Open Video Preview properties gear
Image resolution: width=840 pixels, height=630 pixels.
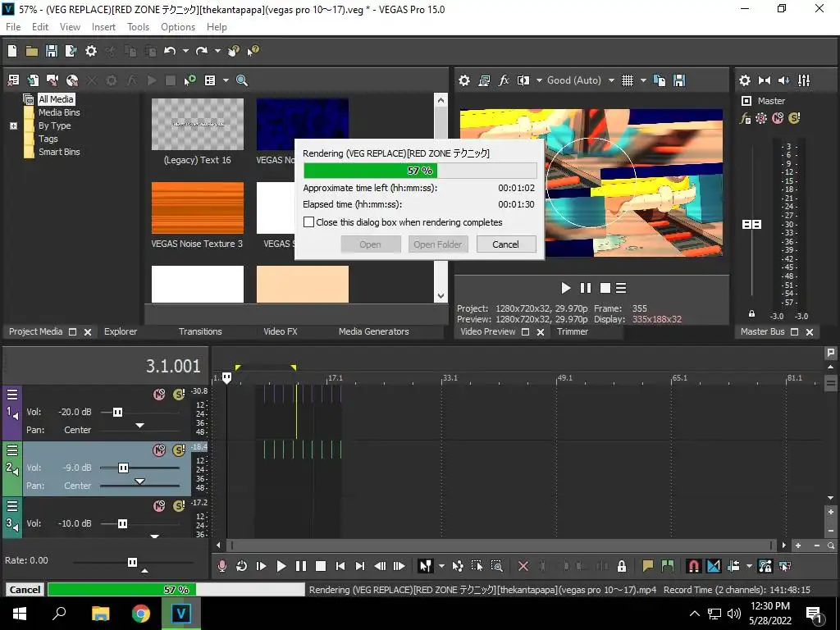click(x=464, y=80)
